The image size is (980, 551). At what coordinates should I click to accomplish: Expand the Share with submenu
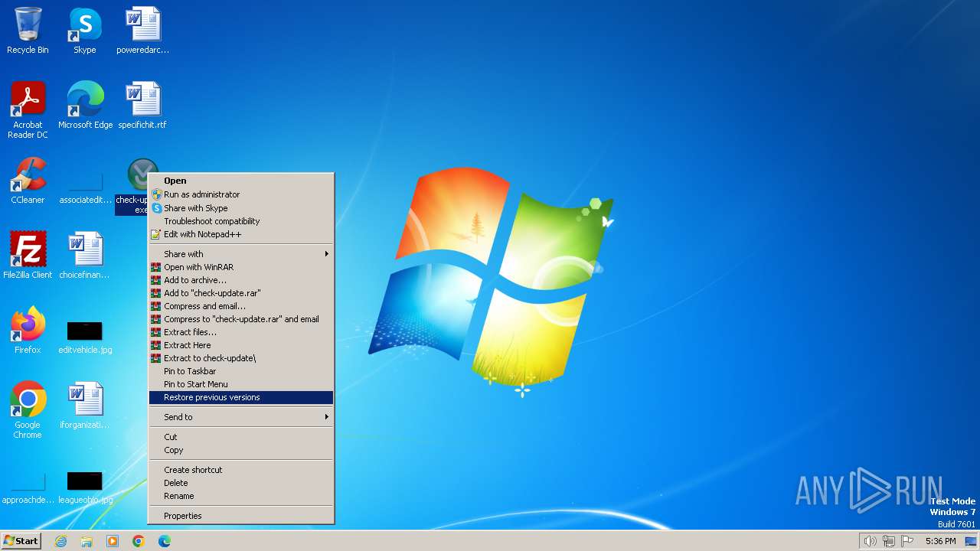(x=241, y=254)
